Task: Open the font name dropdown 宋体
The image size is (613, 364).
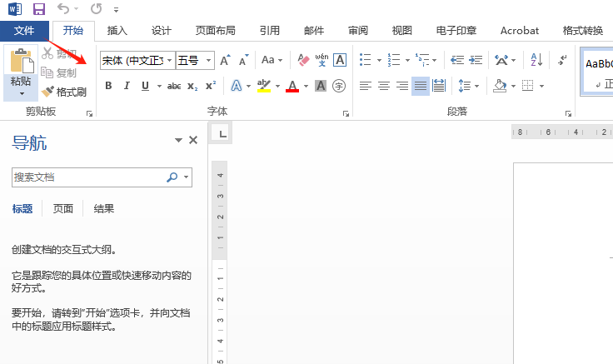Action: click(169, 60)
